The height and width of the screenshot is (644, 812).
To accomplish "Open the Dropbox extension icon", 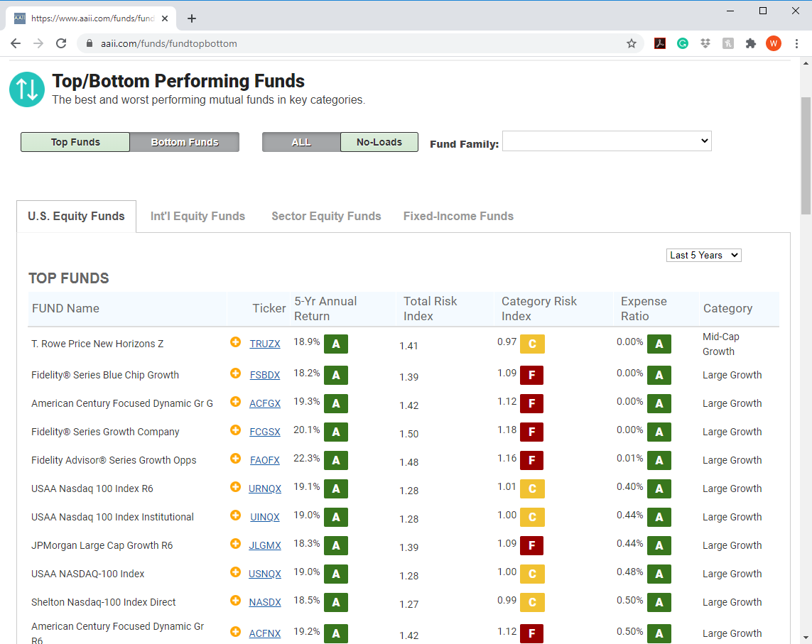I will pyautogui.click(x=705, y=43).
